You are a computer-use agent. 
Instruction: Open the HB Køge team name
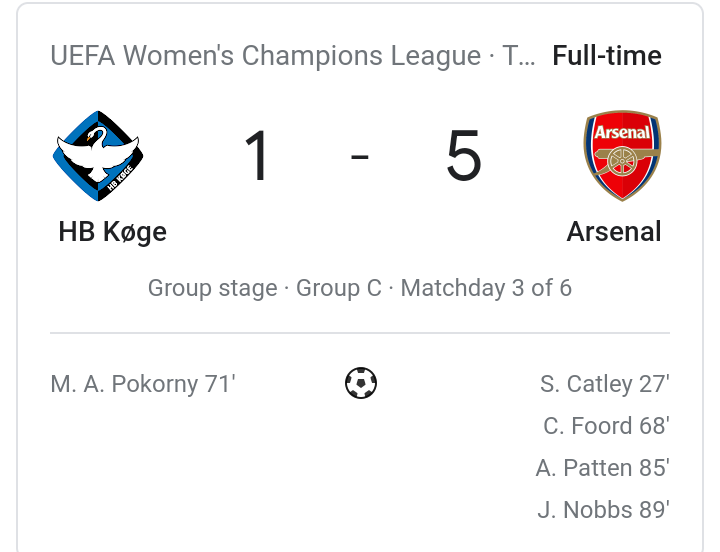pyautogui.click(x=112, y=231)
